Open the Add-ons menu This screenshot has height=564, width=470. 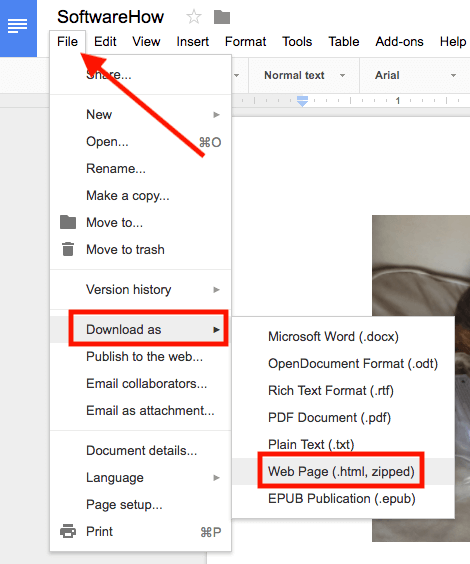click(x=399, y=42)
